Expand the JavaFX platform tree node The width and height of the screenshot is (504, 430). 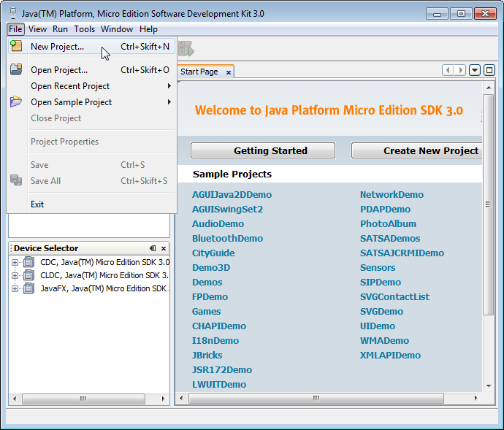(x=15, y=288)
